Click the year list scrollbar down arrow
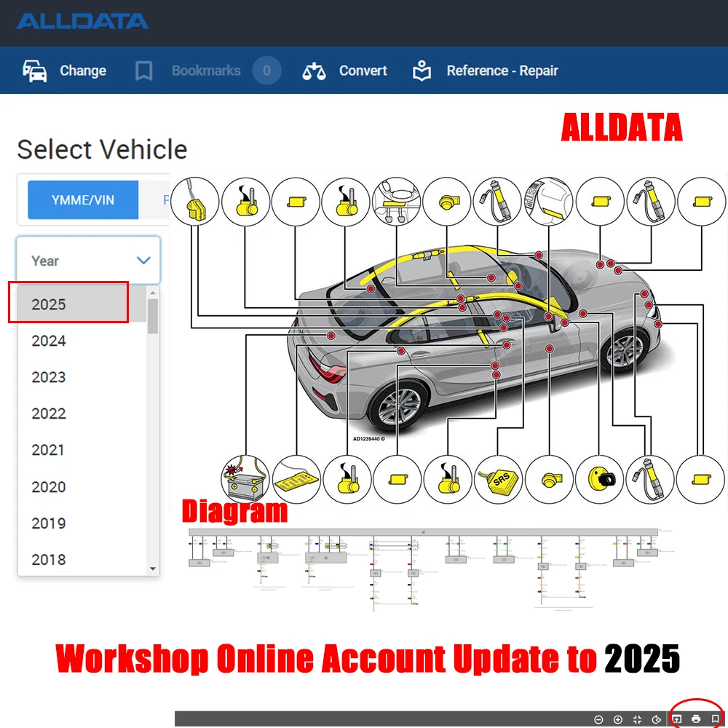Viewport: 728px width, 728px height. [153, 569]
